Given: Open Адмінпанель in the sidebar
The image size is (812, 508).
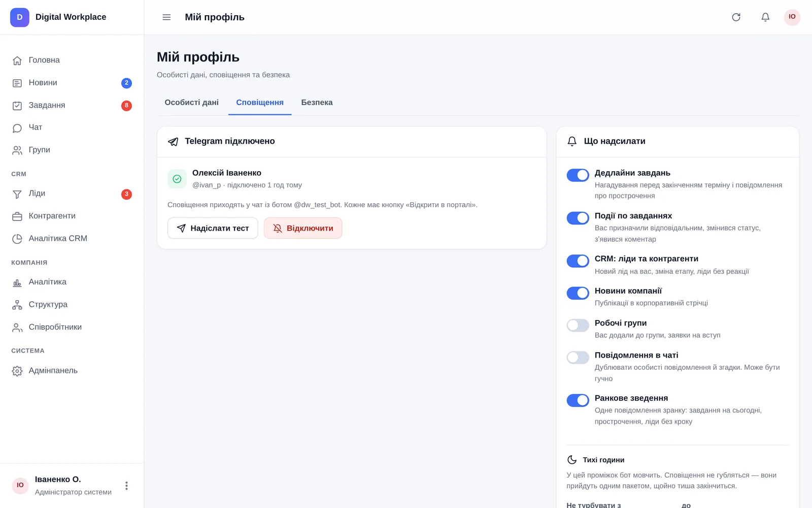Looking at the screenshot, I should click(72, 371).
